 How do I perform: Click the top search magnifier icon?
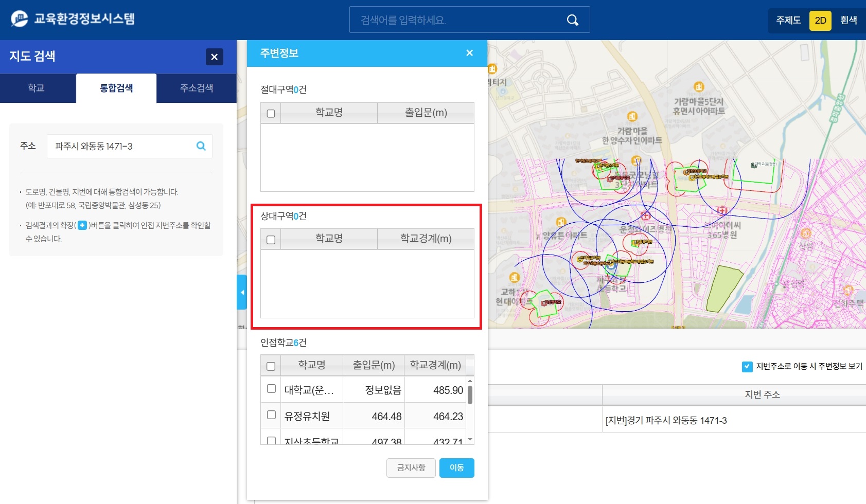[572, 20]
